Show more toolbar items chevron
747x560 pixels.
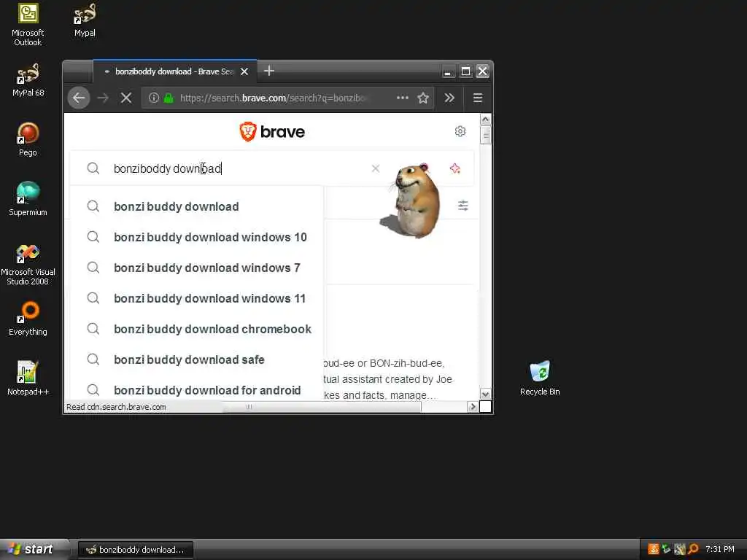tap(449, 98)
